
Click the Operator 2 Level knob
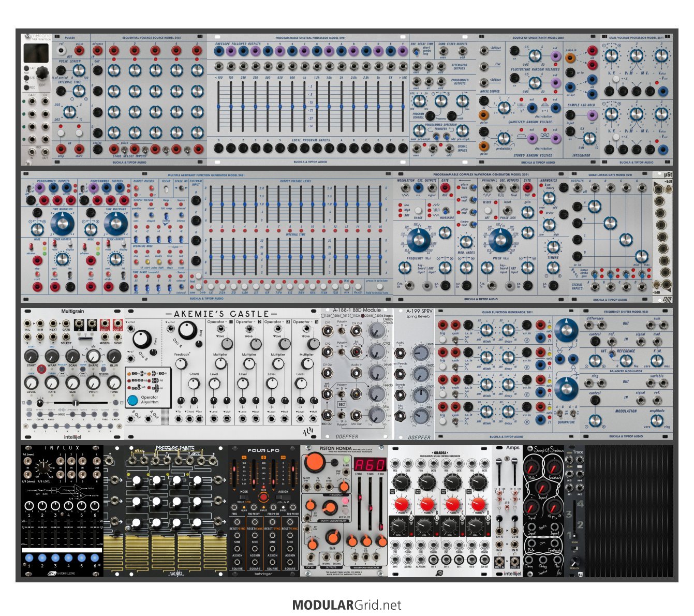point(243,384)
